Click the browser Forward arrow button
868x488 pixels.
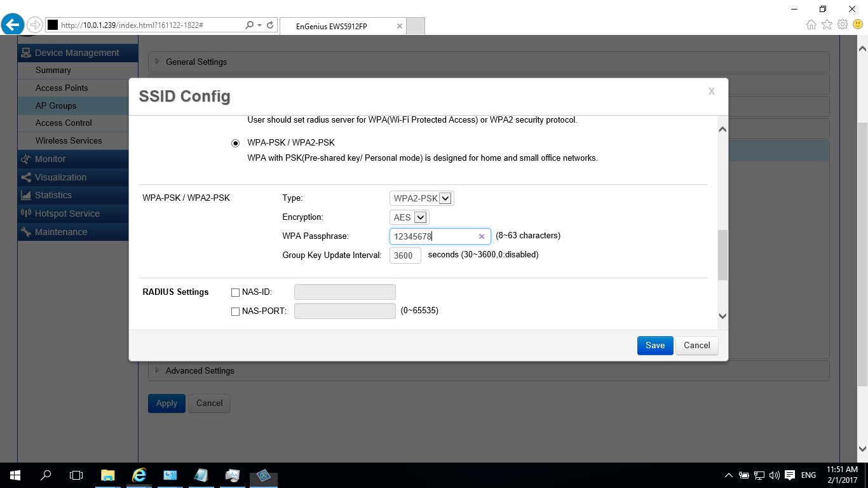34,25
